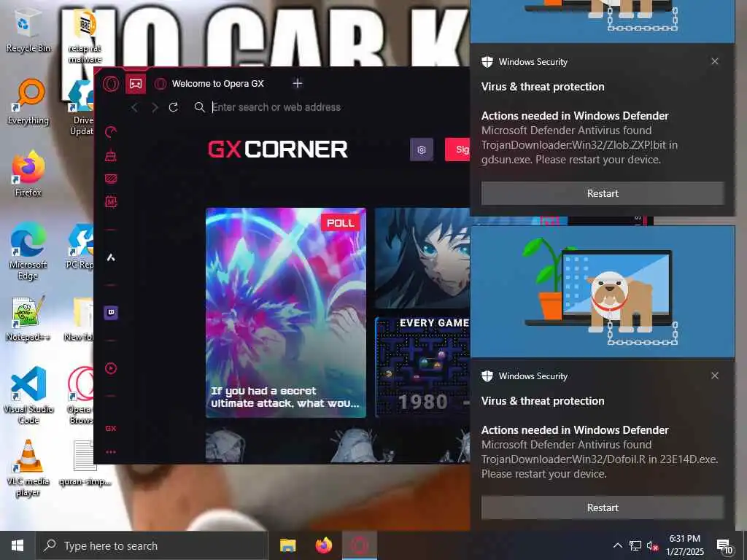Viewport: 747px width, 560px height.
Task: Select the VLC media player desktop shortcut
Action: click(x=28, y=468)
